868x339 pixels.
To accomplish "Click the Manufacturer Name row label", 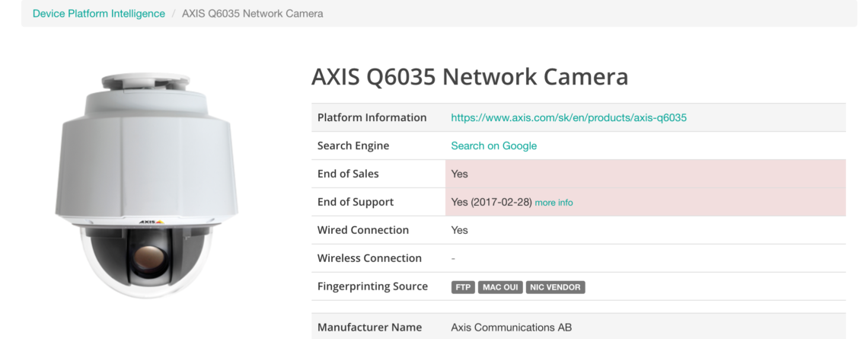I will click(370, 328).
